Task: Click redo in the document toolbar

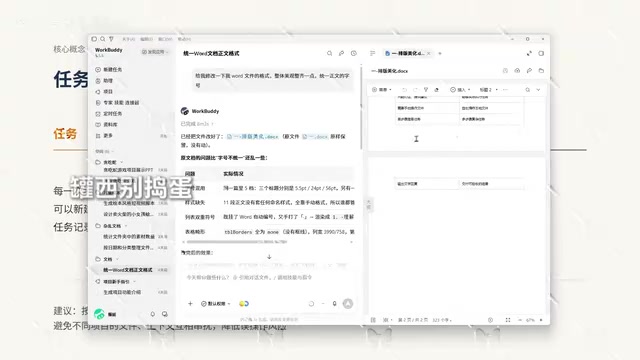Action: (x=415, y=89)
